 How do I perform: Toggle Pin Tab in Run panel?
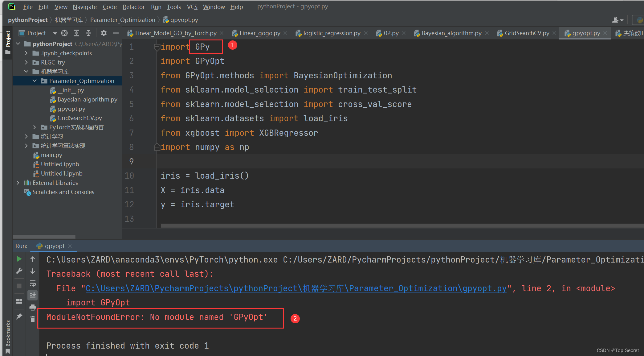tap(19, 316)
